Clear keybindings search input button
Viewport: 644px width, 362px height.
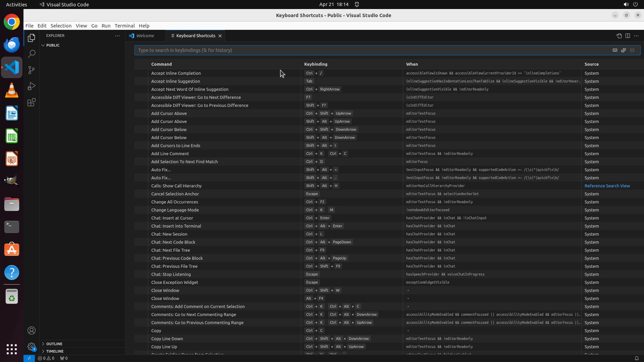coord(632,50)
